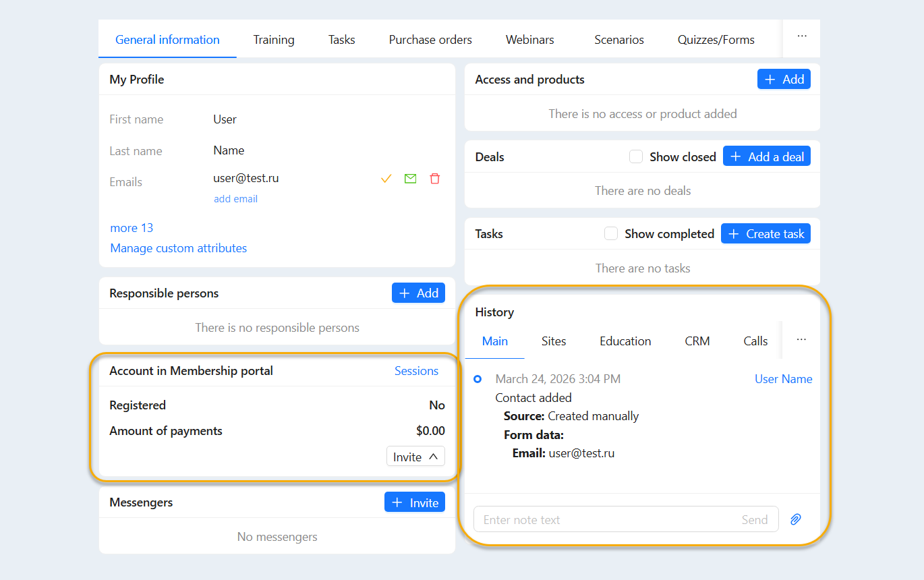Screen dimensions: 924x580
Task: Select the Sites history tab
Action: coord(554,341)
